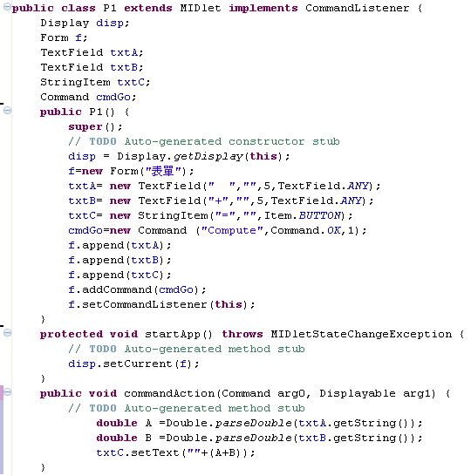Click setCurrent in disp.setCurrent(f) line
The image size is (471, 476).
pos(138,364)
